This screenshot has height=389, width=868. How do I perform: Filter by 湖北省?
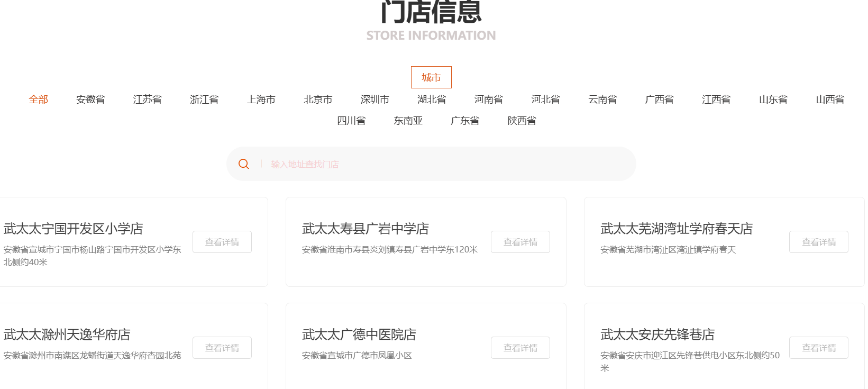point(432,99)
